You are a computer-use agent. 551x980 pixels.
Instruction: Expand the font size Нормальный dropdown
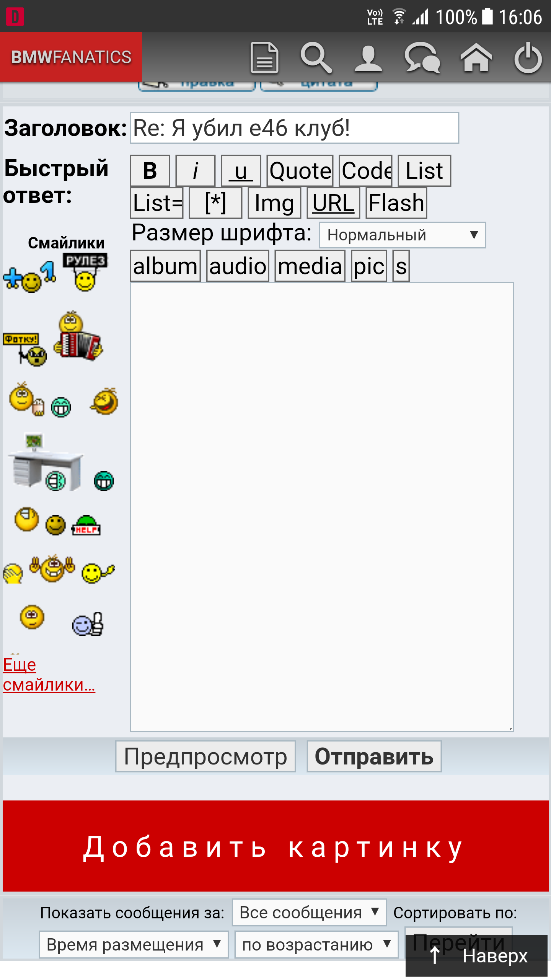[403, 235]
